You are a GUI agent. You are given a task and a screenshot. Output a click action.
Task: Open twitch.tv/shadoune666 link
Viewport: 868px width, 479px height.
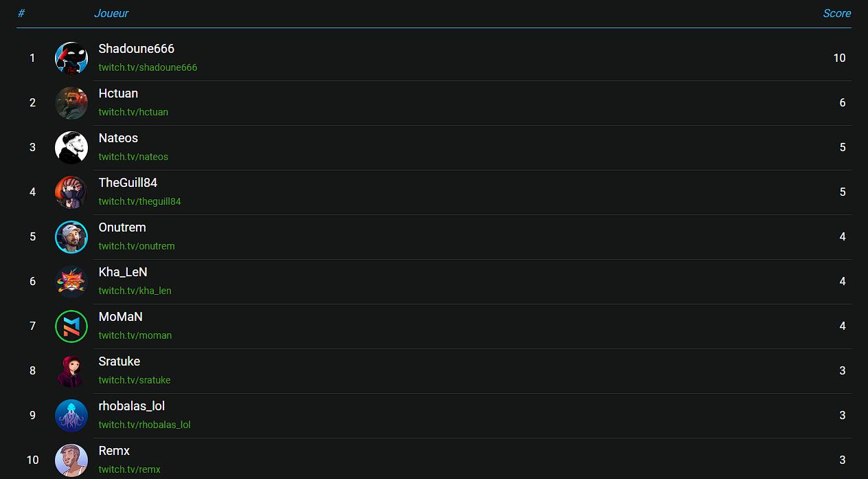pos(148,67)
